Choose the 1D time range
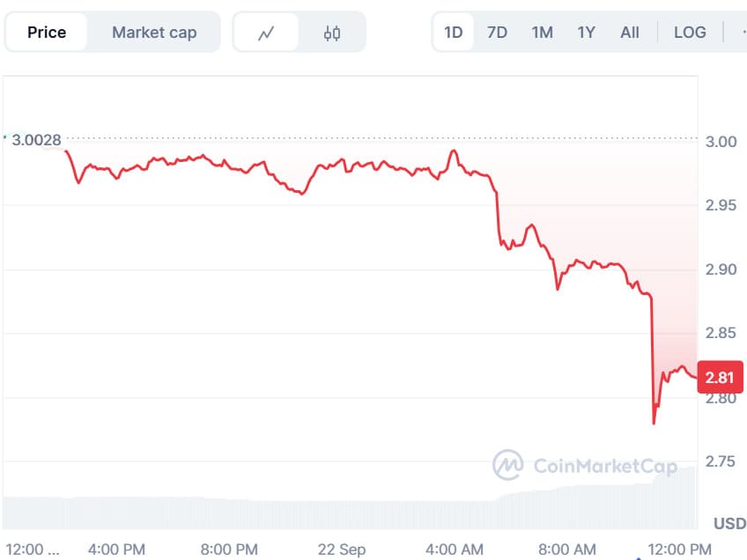The height and width of the screenshot is (560, 747). (x=453, y=33)
